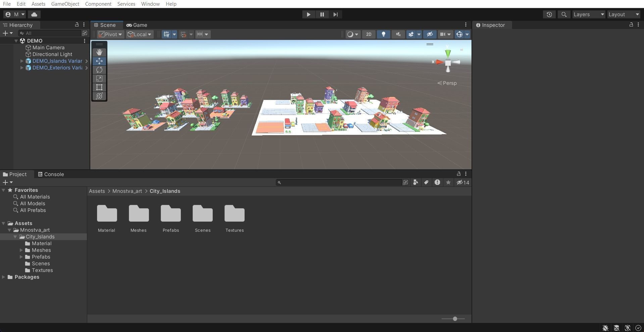Open the Component menu

pyautogui.click(x=98, y=4)
